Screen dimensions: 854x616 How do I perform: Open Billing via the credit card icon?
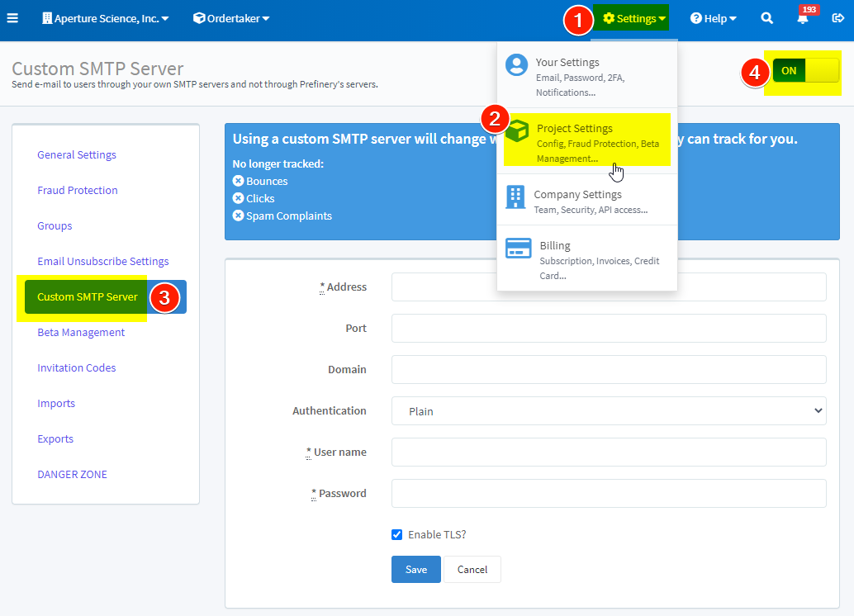pos(516,248)
